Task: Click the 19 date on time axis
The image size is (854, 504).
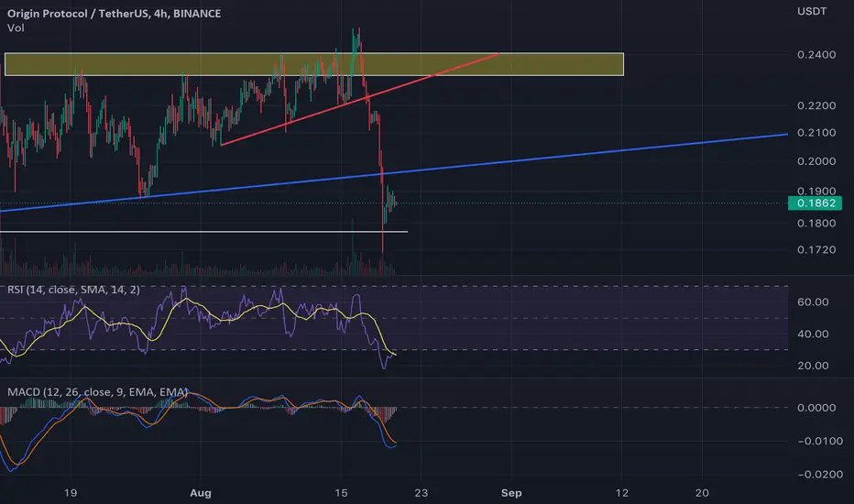Action: (x=71, y=493)
